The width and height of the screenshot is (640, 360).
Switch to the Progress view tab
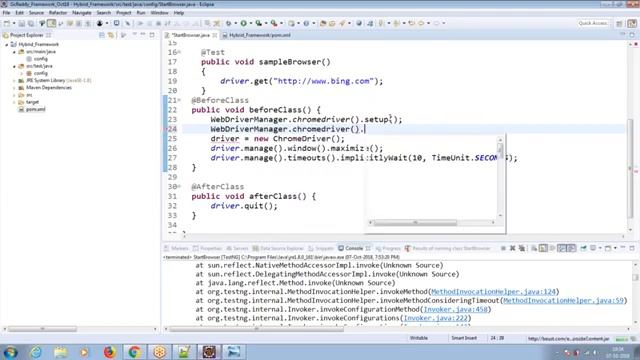[388, 248]
